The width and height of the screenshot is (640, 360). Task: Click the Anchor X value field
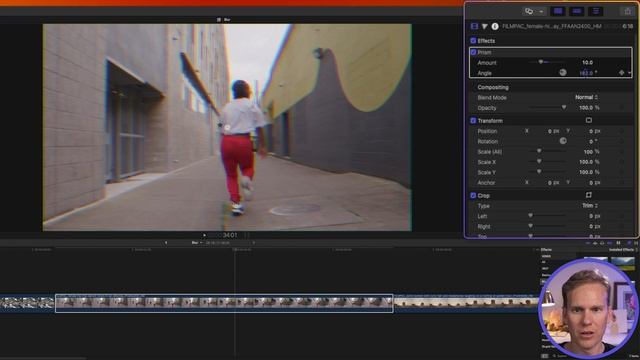(x=553, y=183)
